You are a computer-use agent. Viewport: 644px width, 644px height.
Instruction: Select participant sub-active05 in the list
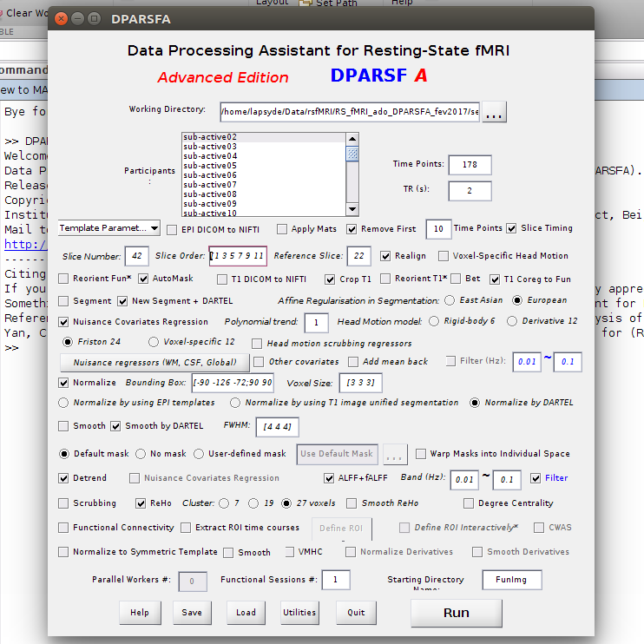210,166
